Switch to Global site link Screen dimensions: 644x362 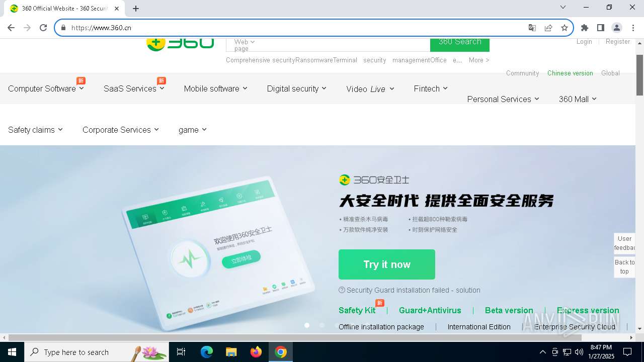click(x=610, y=73)
